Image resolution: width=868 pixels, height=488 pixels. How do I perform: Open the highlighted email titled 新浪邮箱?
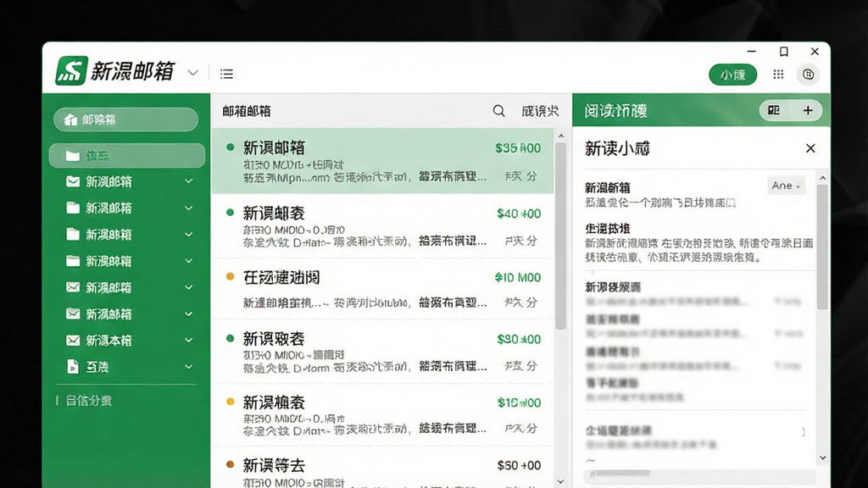pos(382,161)
